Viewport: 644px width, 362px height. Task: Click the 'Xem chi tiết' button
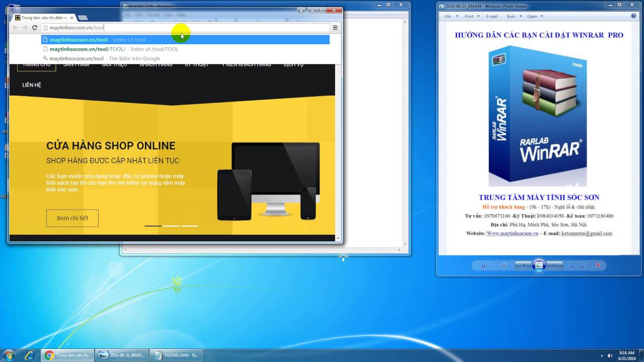(72, 218)
